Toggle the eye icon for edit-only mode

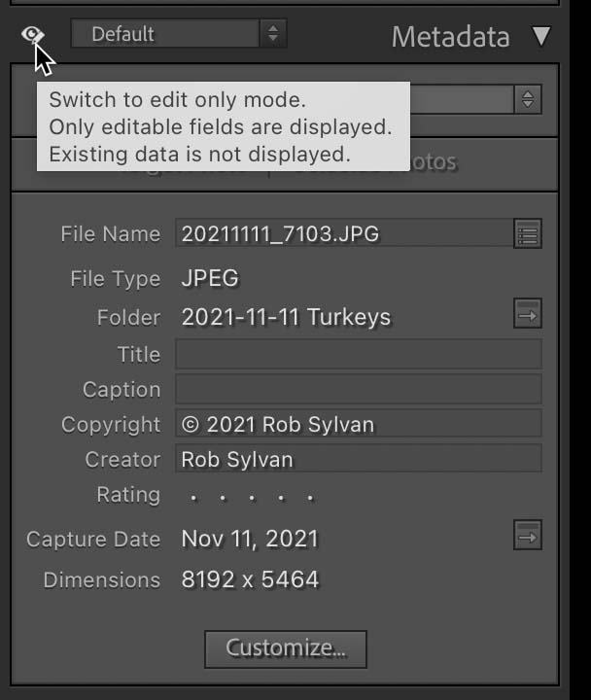(x=33, y=36)
